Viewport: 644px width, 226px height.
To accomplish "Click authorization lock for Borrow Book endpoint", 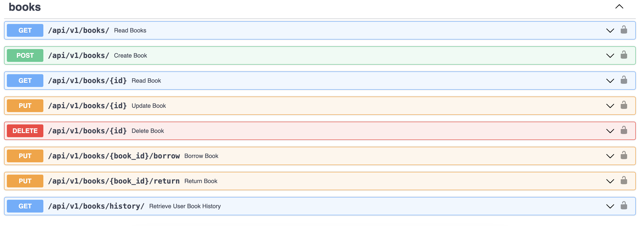I will click(x=624, y=155).
